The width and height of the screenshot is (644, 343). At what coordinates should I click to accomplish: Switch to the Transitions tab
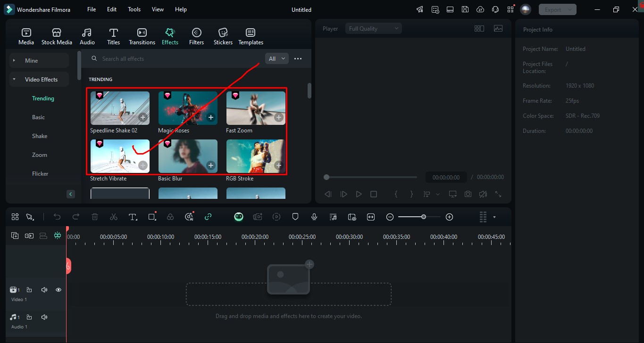click(x=142, y=37)
